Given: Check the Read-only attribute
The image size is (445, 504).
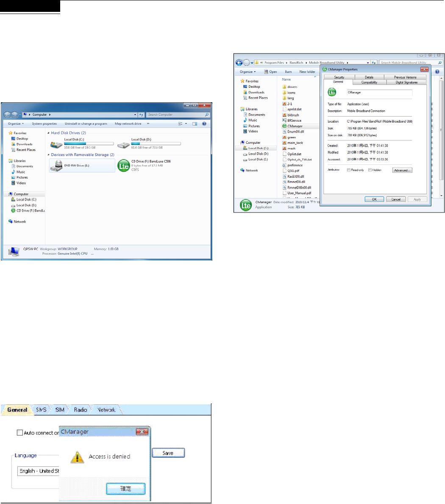Looking at the screenshot, I should [x=349, y=170].
